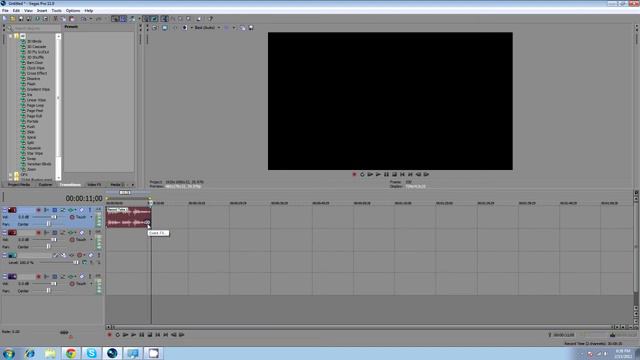Click track 1 number icon in header
640x360 pixels.
pos(12,210)
